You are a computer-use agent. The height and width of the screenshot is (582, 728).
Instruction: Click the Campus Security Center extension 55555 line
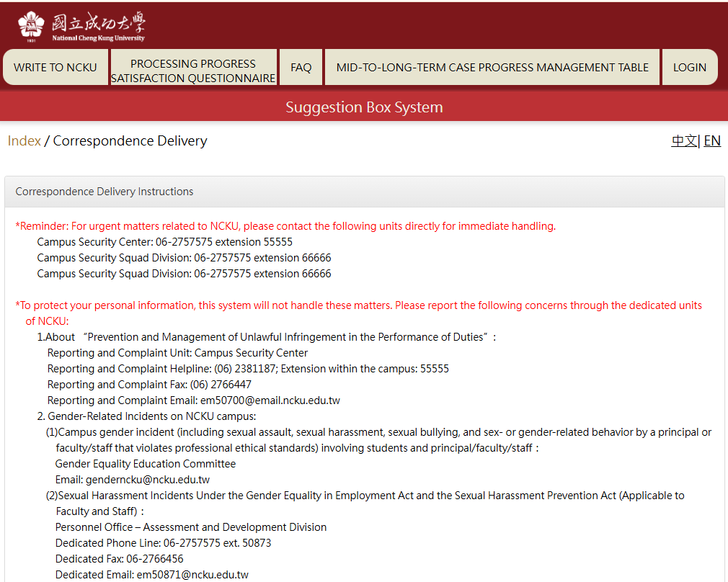pyautogui.click(x=164, y=242)
